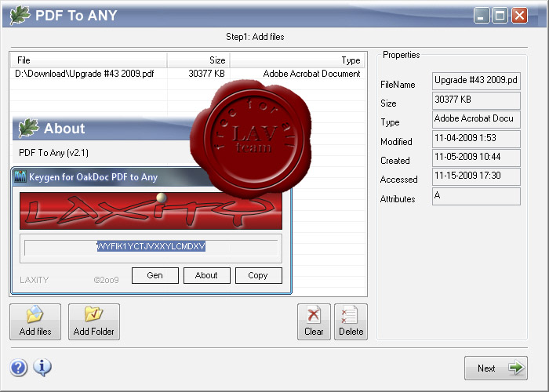This screenshot has height=392, width=549.
Task: Click the '©2oo9' text in keygen
Action: pos(106,280)
